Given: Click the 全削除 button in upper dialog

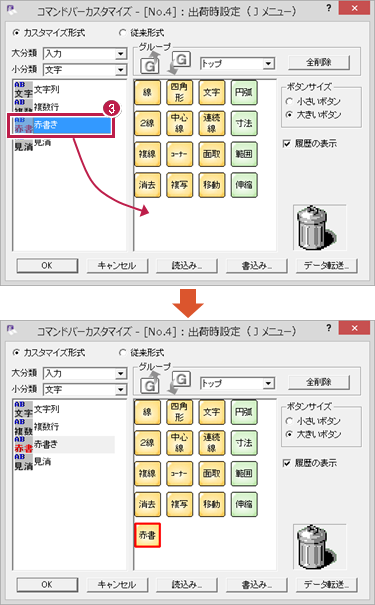Looking at the screenshot, I should coord(319,62).
